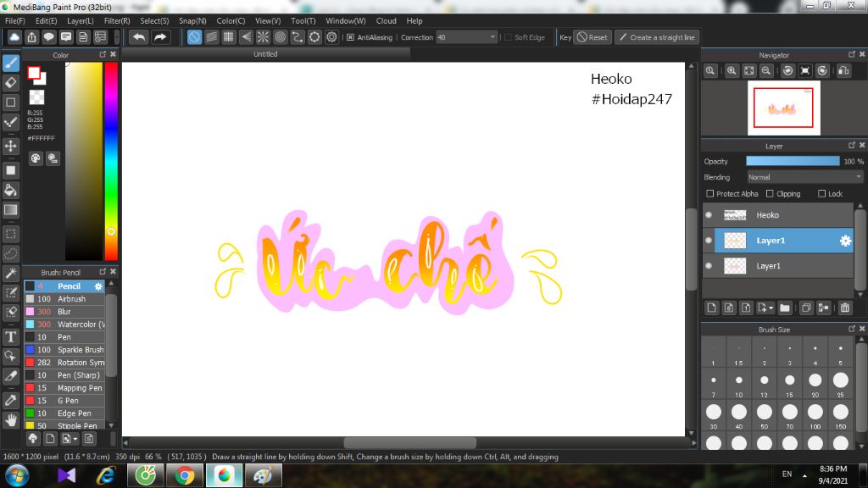This screenshot has height=488, width=868.
Task: Click the Undo arrow in toolbar
Action: pyautogui.click(x=139, y=37)
